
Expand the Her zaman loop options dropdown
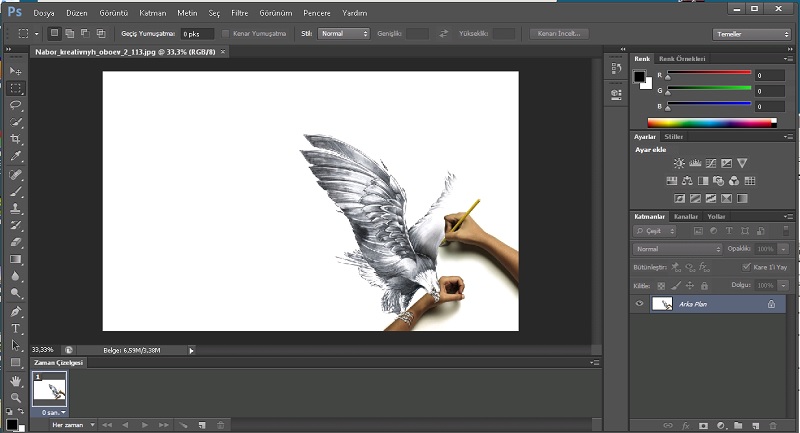pos(75,425)
